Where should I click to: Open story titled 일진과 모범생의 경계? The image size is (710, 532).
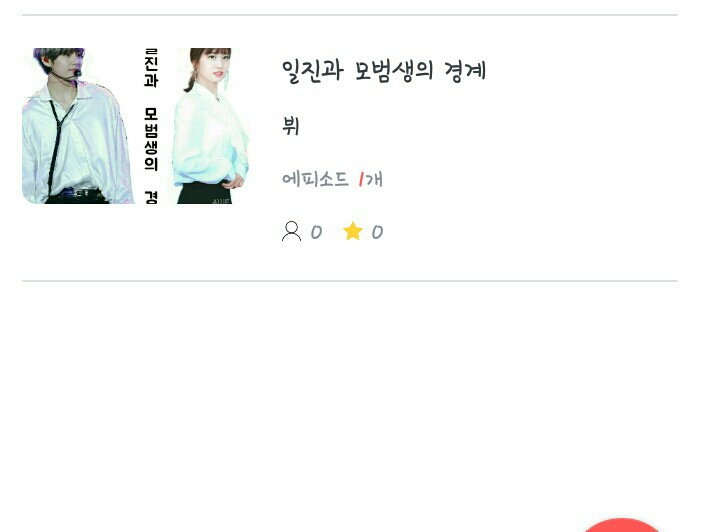tap(384, 71)
